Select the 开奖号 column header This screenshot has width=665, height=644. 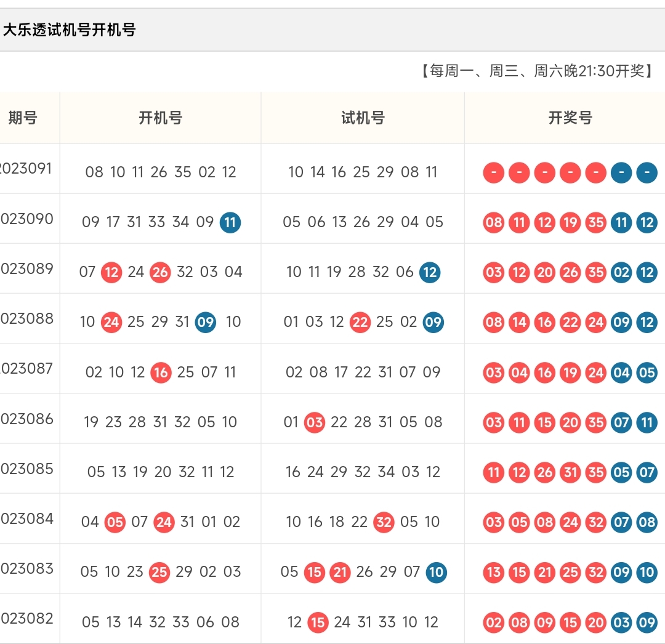[570, 118]
